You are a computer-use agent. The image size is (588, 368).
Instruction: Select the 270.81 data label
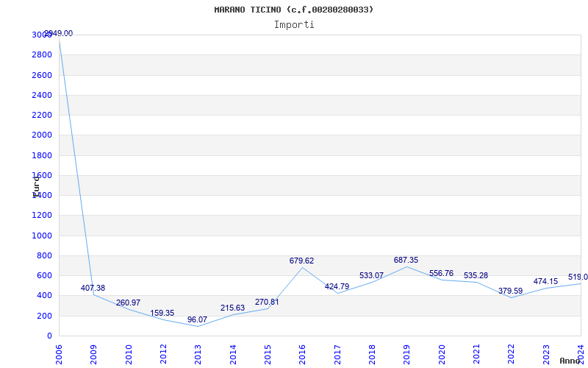[267, 302]
